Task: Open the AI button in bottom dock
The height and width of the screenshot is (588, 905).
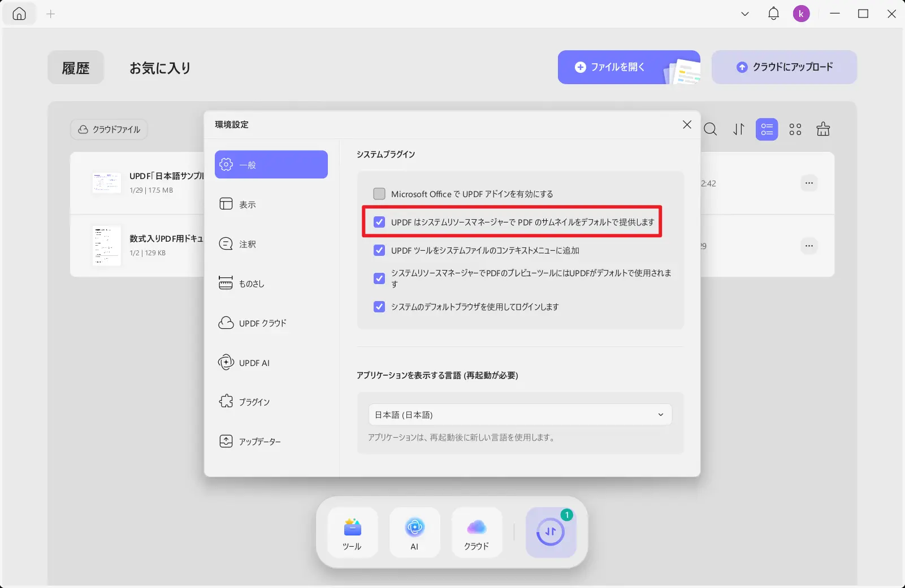Action: pos(414,533)
